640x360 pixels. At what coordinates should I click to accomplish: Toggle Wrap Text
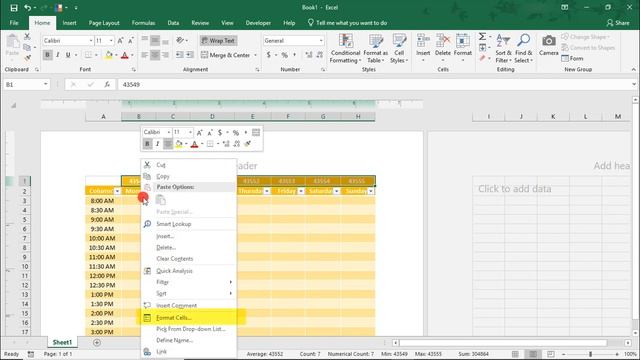pyautogui.click(x=218, y=41)
